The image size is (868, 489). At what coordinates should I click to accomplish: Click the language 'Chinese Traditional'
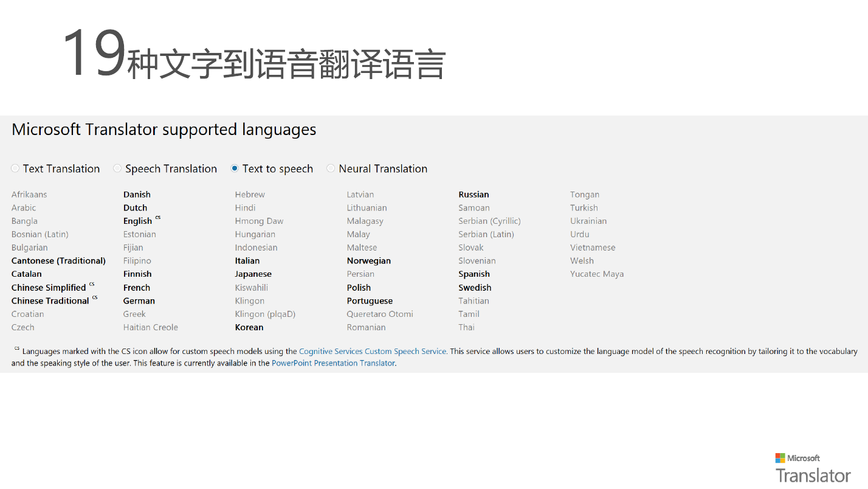coord(50,301)
